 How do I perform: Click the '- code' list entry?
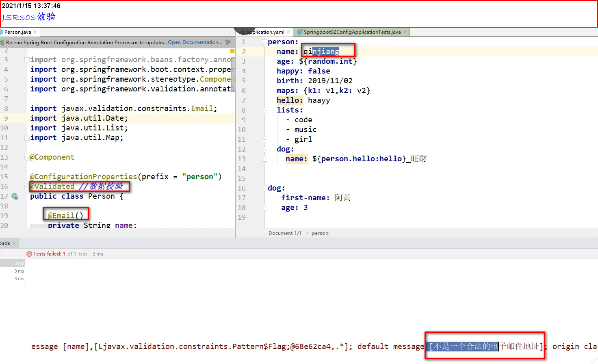[x=299, y=120]
